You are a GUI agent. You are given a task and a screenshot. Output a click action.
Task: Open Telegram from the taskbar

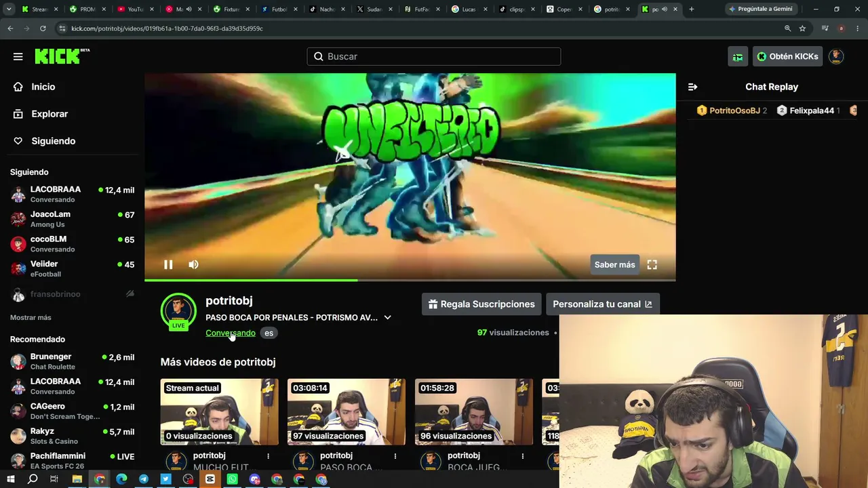click(x=144, y=479)
